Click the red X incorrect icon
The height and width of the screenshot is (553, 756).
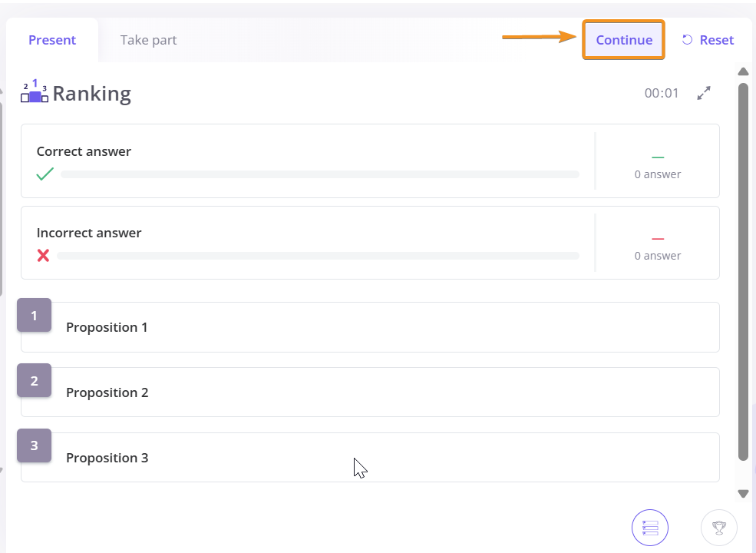coord(44,255)
